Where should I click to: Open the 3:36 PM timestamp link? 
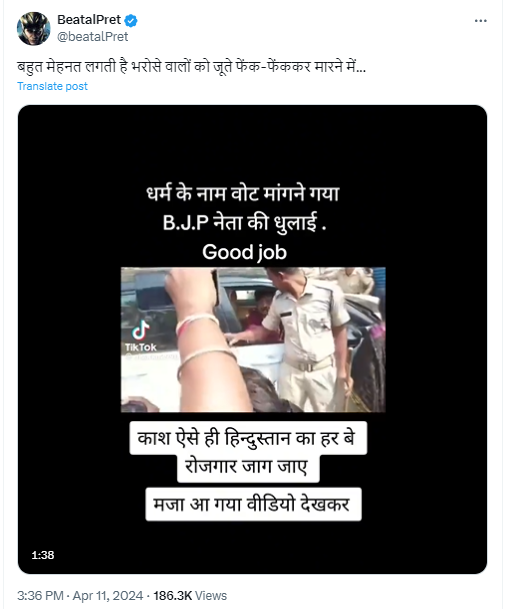point(40,596)
